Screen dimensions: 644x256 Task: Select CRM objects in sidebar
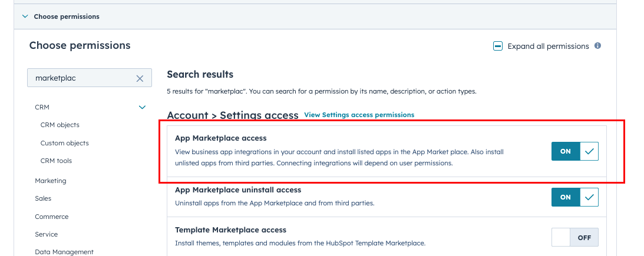60,125
